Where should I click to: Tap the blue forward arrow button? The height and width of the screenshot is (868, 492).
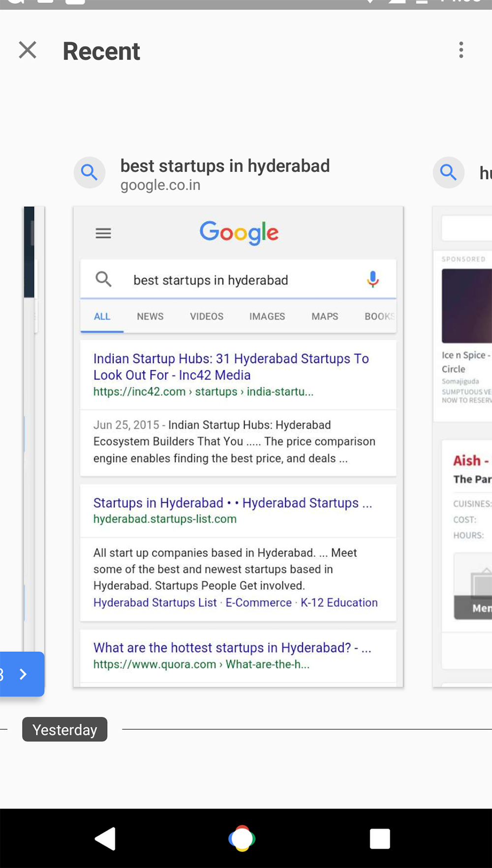point(22,674)
